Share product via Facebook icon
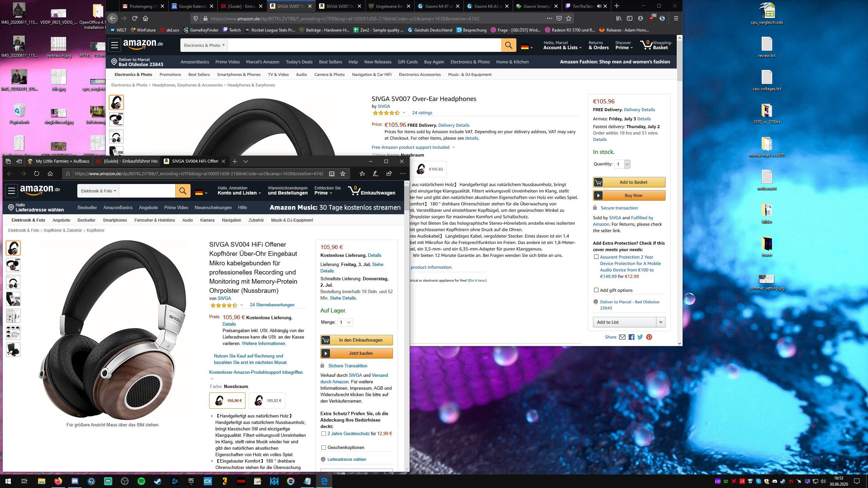This screenshot has width=868, height=488. pyautogui.click(x=631, y=337)
